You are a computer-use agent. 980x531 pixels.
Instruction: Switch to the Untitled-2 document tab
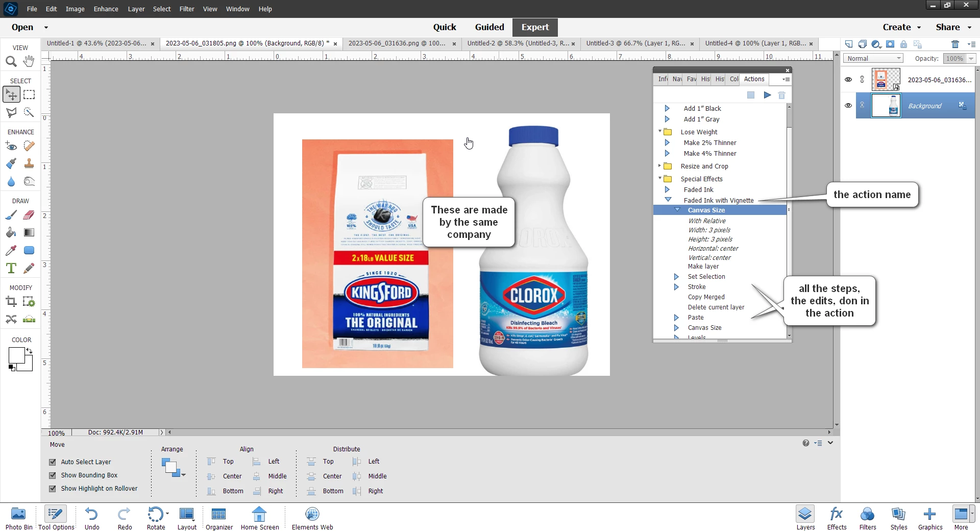click(x=518, y=43)
